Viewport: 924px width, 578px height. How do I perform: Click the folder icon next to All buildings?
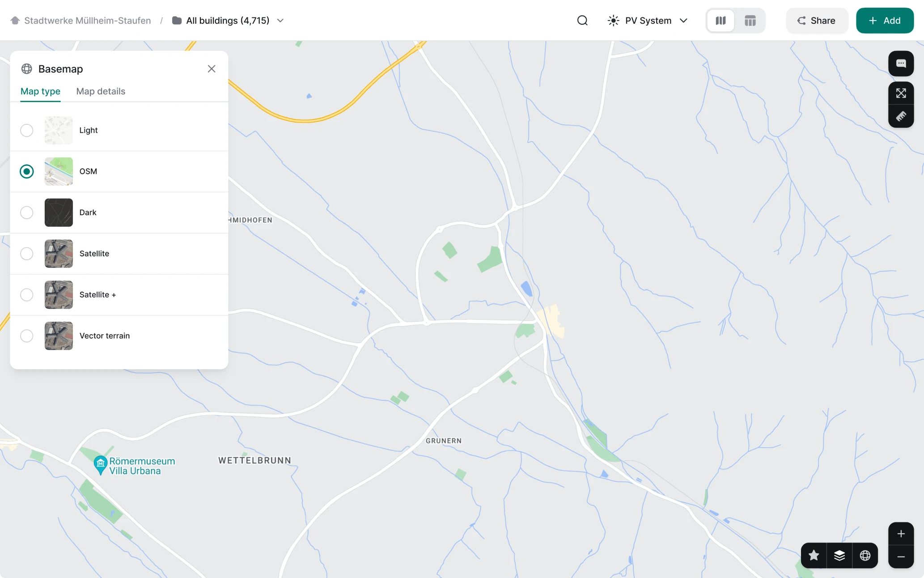tap(177, 21)
